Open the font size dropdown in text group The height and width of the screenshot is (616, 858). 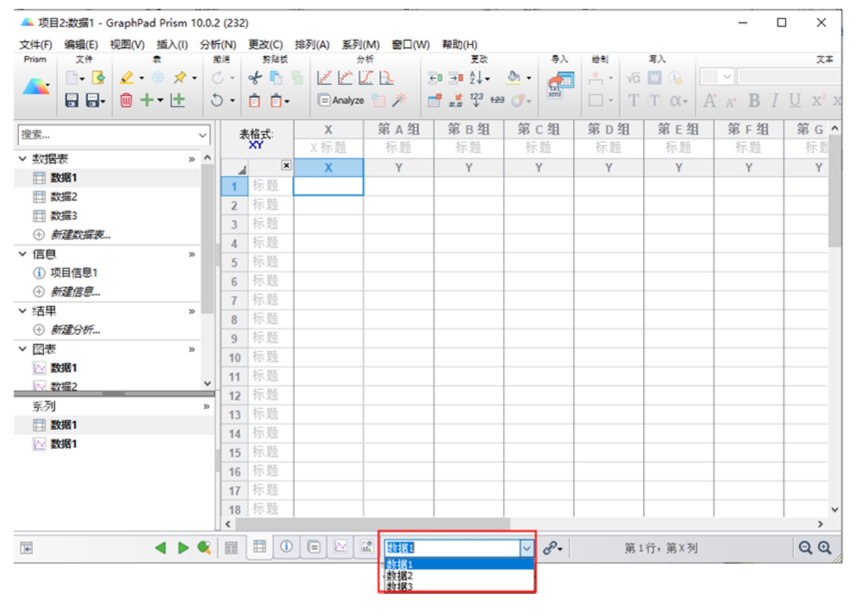click(x=727, y=77)
